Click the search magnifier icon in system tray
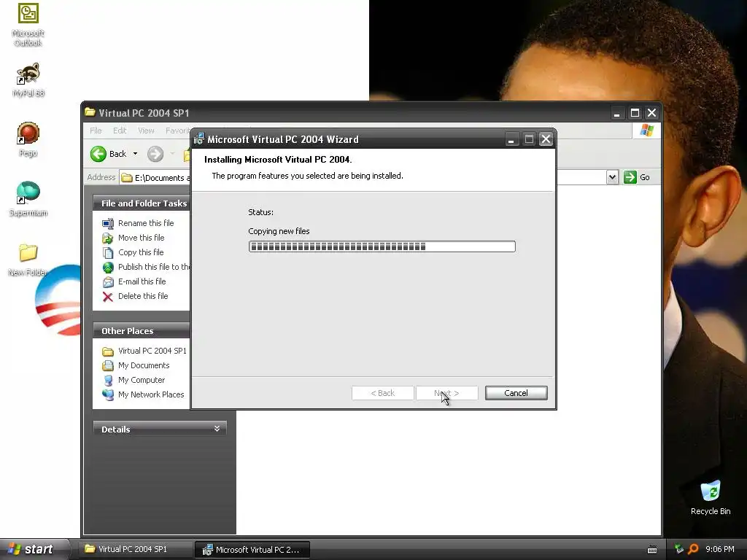 point(693,549)
